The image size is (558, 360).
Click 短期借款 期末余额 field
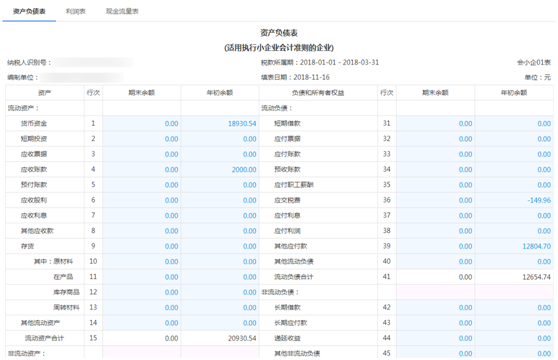(x=436, y=123)
